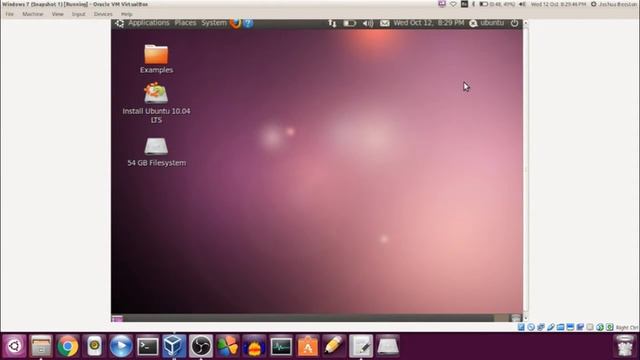This screenshot has width=640, height=360.
Task: Open the host volume indicator
Action: click(522, 4)
